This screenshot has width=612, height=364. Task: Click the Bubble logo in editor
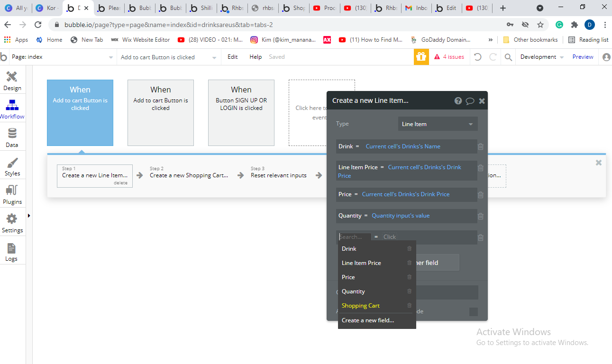4,57
